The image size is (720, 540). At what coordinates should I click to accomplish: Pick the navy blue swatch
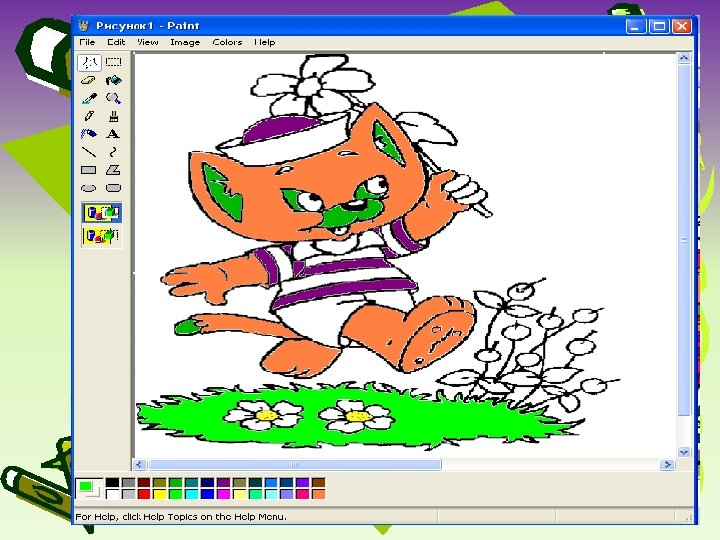click(208, 482)
